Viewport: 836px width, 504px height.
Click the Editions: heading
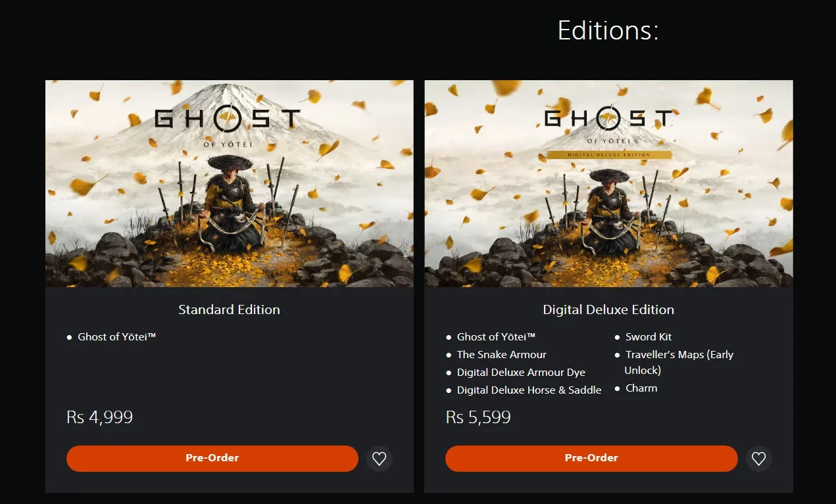click(608, 30)
